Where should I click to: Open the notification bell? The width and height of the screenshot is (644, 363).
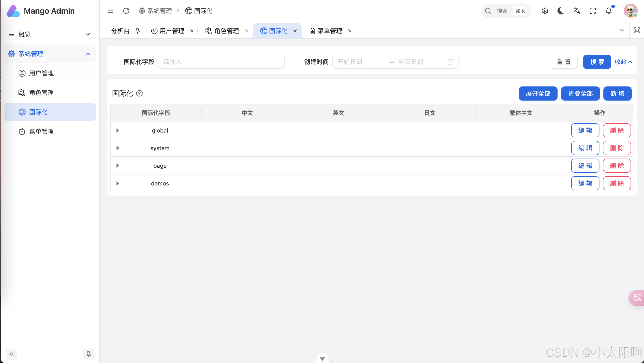click(609, 11)
